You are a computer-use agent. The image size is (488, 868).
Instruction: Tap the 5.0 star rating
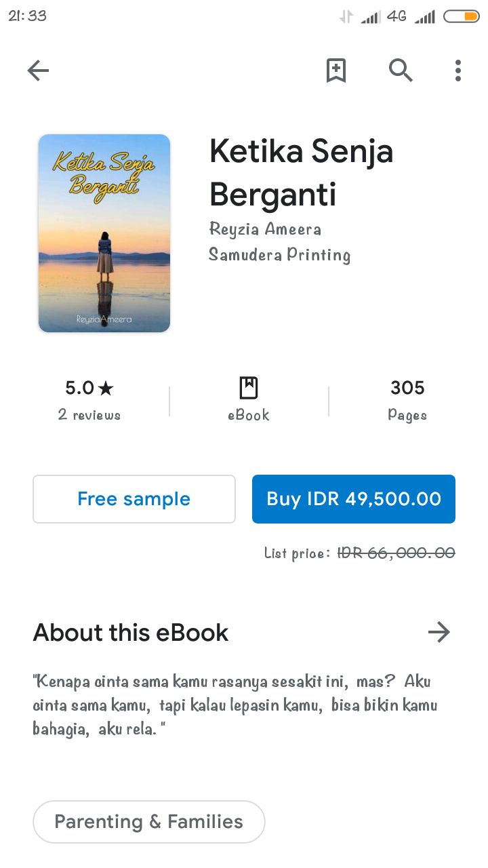pyautogui.click(x=89, y=389)
